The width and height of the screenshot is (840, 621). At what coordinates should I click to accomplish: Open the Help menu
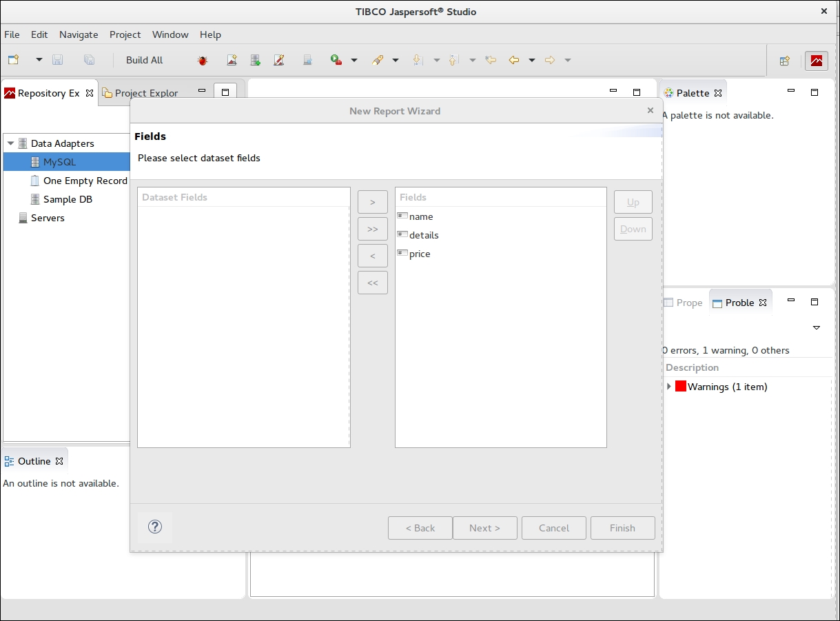pos(210,34)
